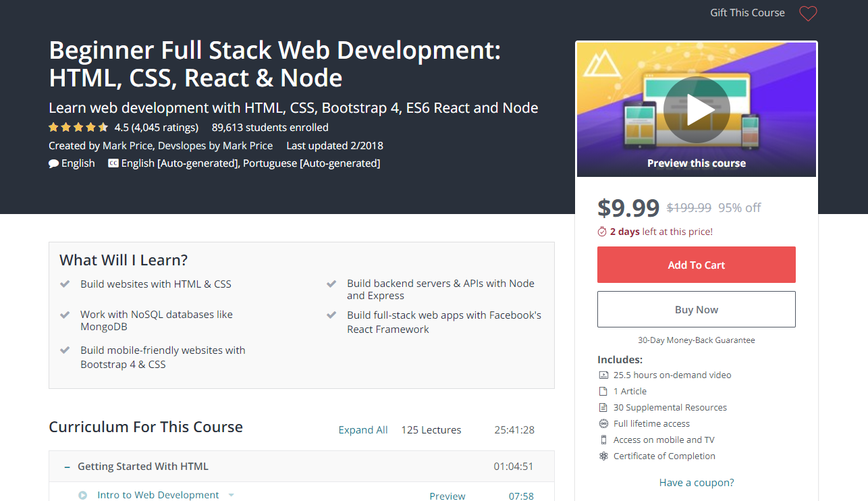Click the 125 Lectures text
Viewport: 868px width, 501px height.
click(x=431, y=430)
